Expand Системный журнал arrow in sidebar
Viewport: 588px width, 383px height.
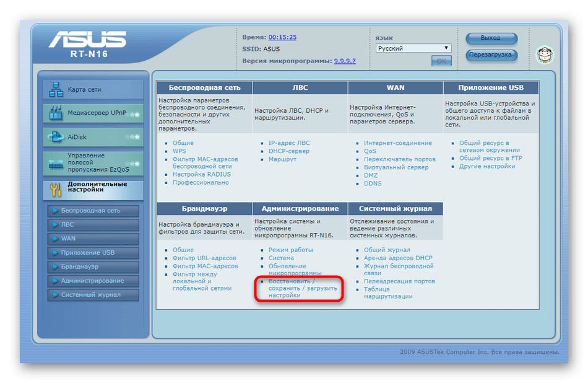pos(55,295)
